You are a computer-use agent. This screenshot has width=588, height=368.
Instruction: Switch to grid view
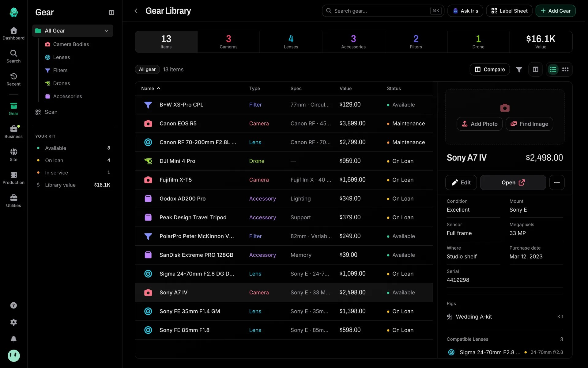tap(565, 70)
